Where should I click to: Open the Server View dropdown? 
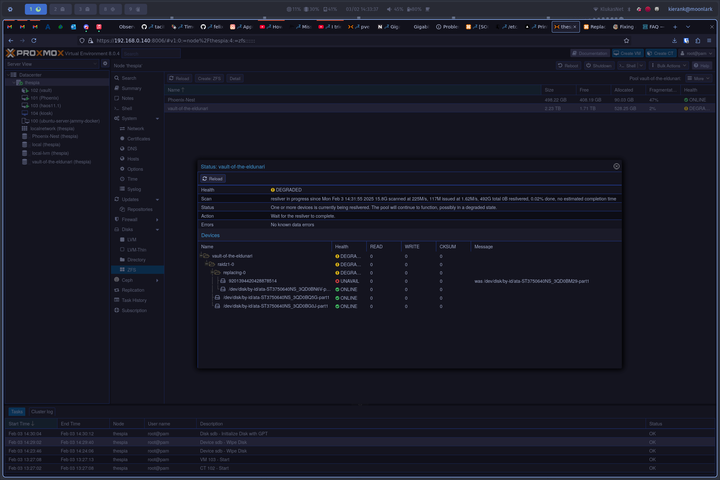pos(50,63)
